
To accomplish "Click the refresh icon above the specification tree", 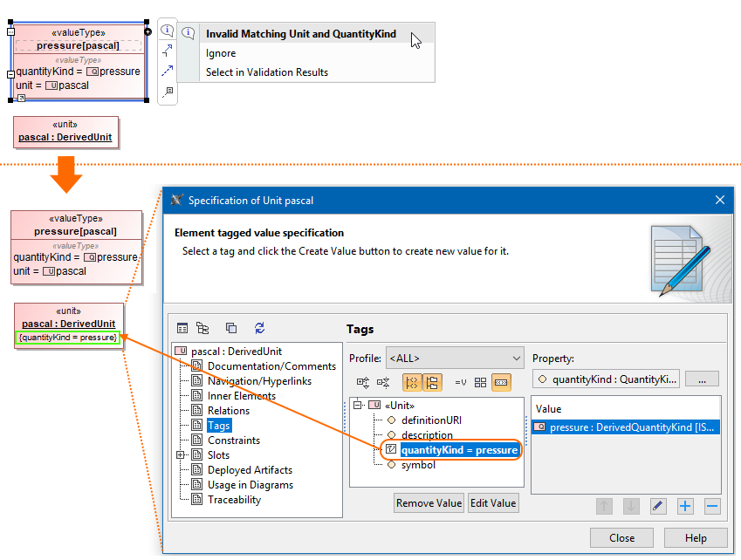I will tap(259, 328).
